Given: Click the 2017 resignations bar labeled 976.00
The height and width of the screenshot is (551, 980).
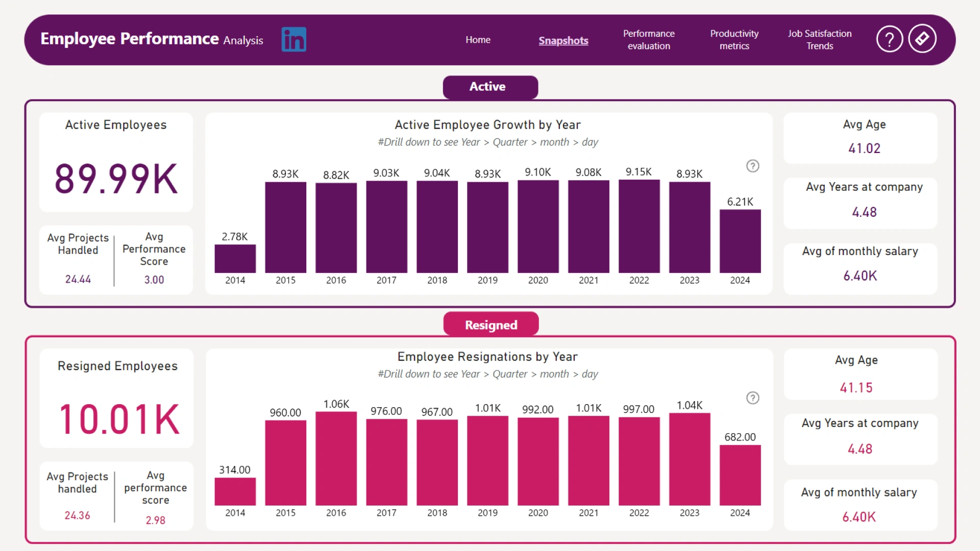Looking at the screenshot, I should click(x=386, y=463).
